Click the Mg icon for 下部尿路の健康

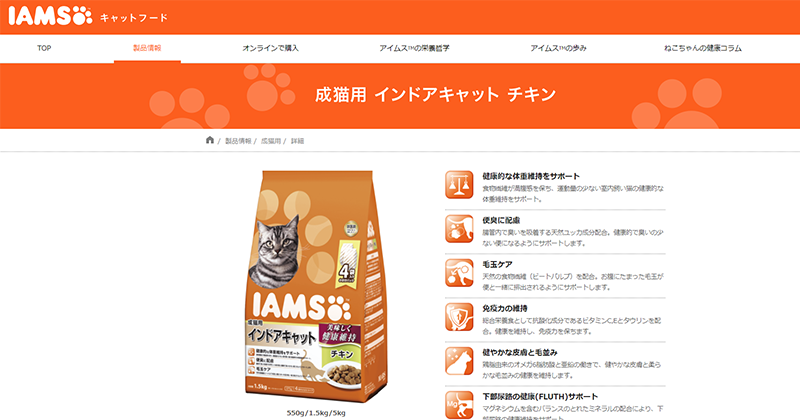pyautogui.click(x=459, y=405)
